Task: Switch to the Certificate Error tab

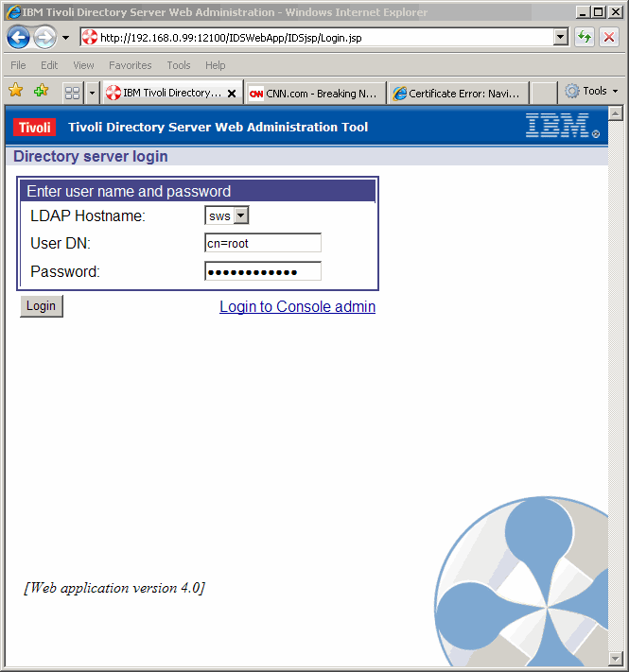Action: (457, 94)
